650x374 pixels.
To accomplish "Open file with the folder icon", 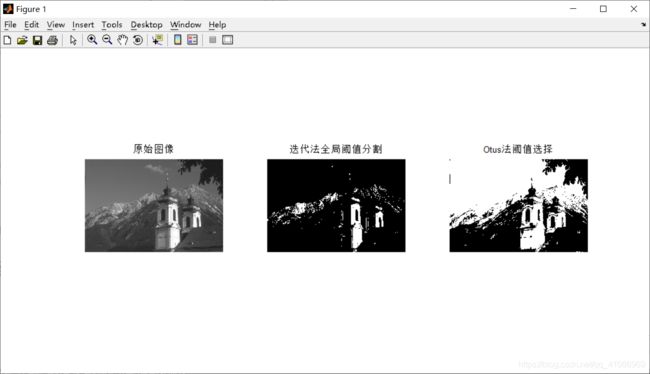I will pos(22,40).
